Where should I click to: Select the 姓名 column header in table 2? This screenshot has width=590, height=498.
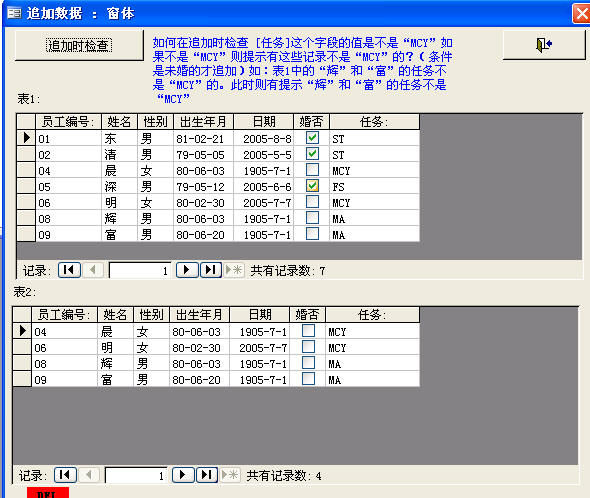[x=116, y=315]
